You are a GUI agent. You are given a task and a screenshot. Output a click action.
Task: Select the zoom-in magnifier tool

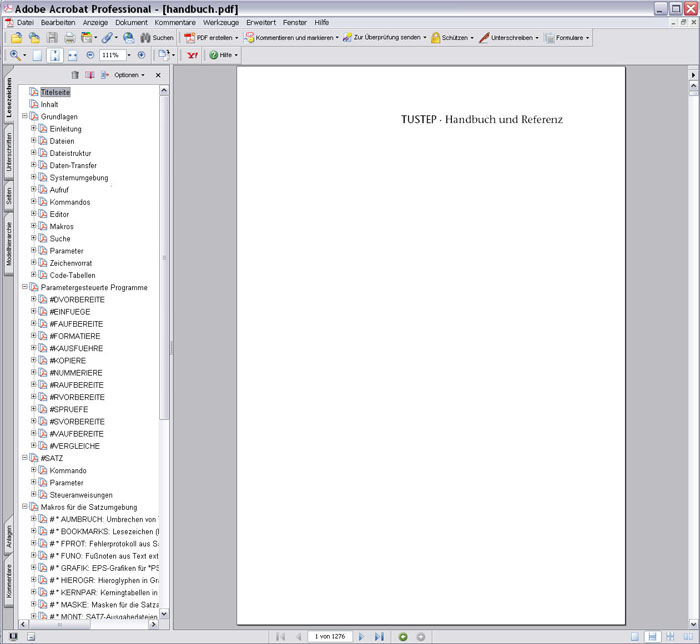pyautogui.click(x=15, y=55)
